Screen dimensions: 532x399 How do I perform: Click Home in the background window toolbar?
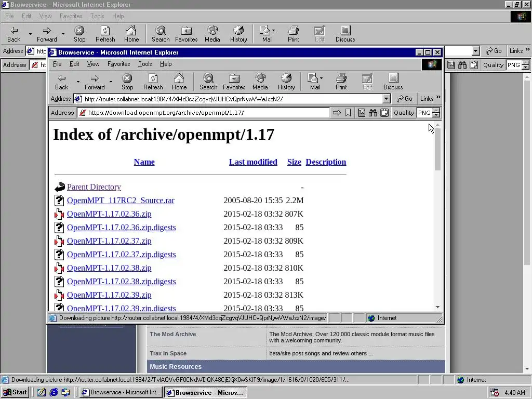[x=131, y=34]
